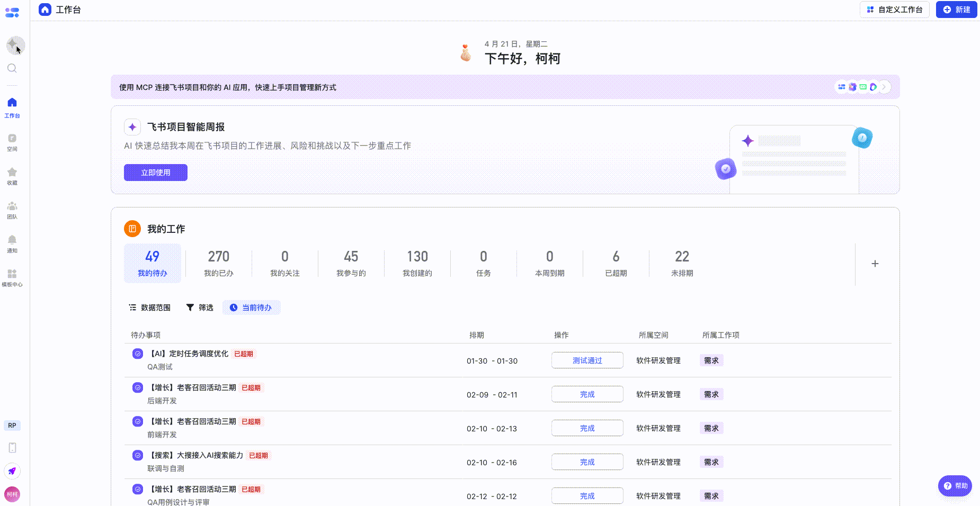Screen dimensions: 980x506
Task: Click the 所属工作项 column header
Action: point(721,335)
